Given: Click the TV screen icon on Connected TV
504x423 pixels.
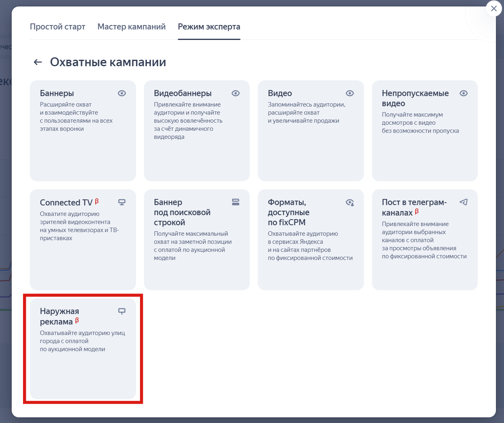Looking at the screenshot, I should coord(122,202).
